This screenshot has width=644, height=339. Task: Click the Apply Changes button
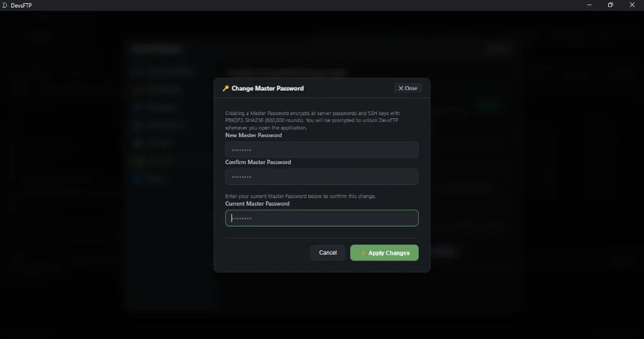384,253
